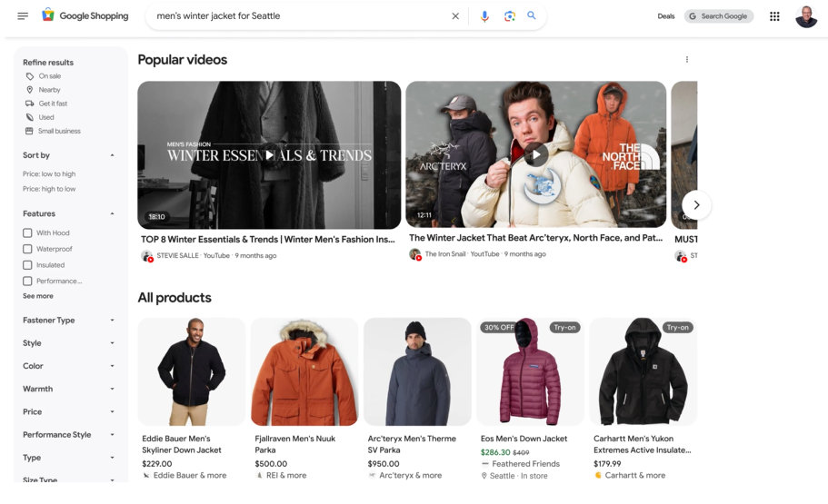Open TOP 8 Winter Essentials video title
Image resolution: width=828 pixels, height=504 pixels.
pyautogui.click(x=268, y=240)
